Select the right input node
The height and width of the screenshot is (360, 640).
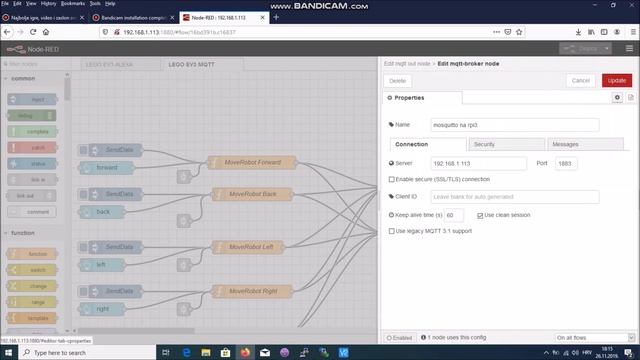point(102,309)
